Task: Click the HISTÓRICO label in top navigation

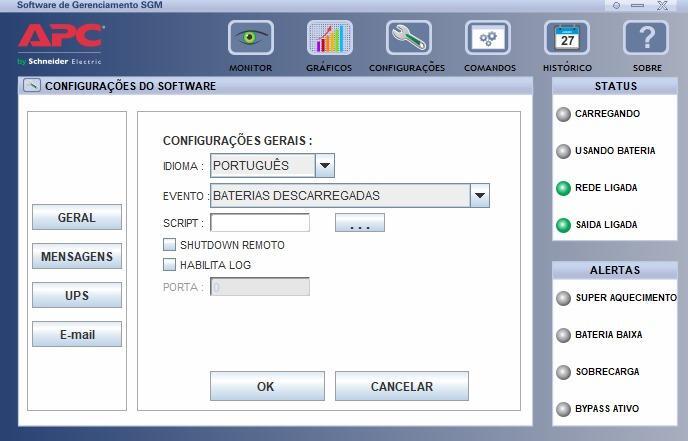Action: [567, 68]
